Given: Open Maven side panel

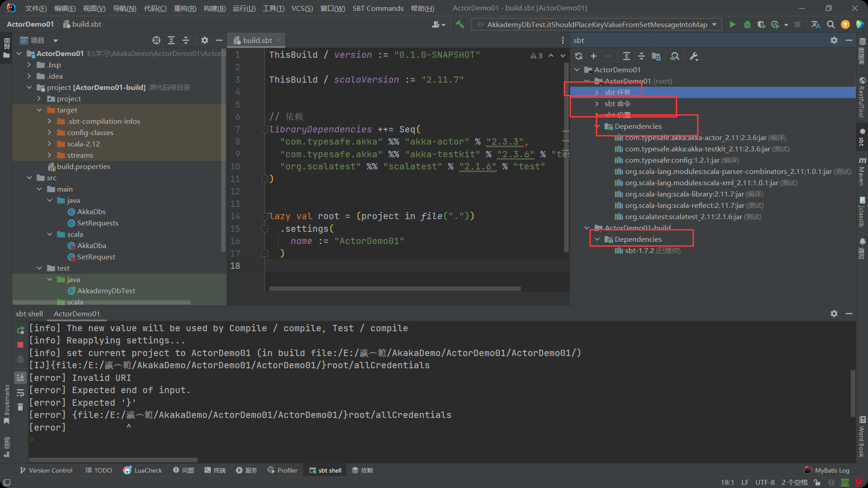Looking at the screenshot, I should click(862, 171).
